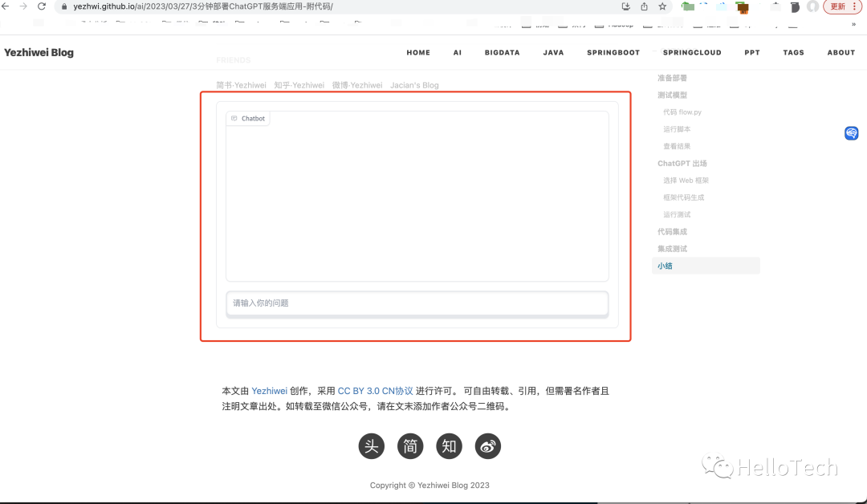Go to the BIGDATA navigation item
This screenshot has height=504, width=867.
(502, 53)
